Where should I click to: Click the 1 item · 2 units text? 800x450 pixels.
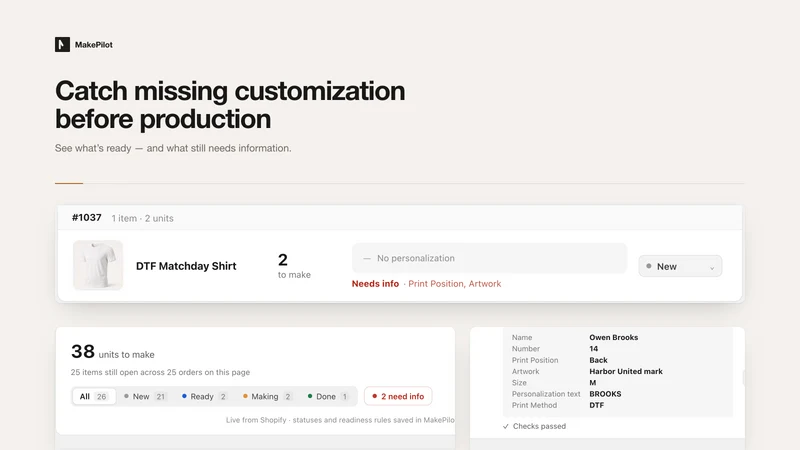[x=142, y=218]
